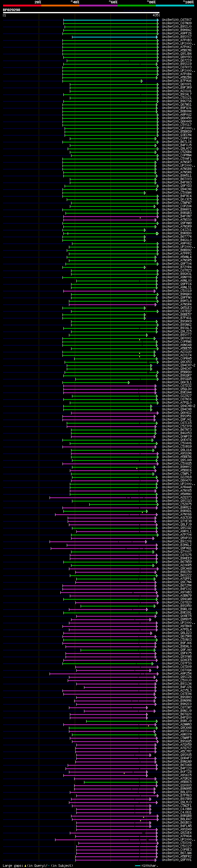Click the white query sequence bar
The image size is (197, 868).
pos(81,13)
